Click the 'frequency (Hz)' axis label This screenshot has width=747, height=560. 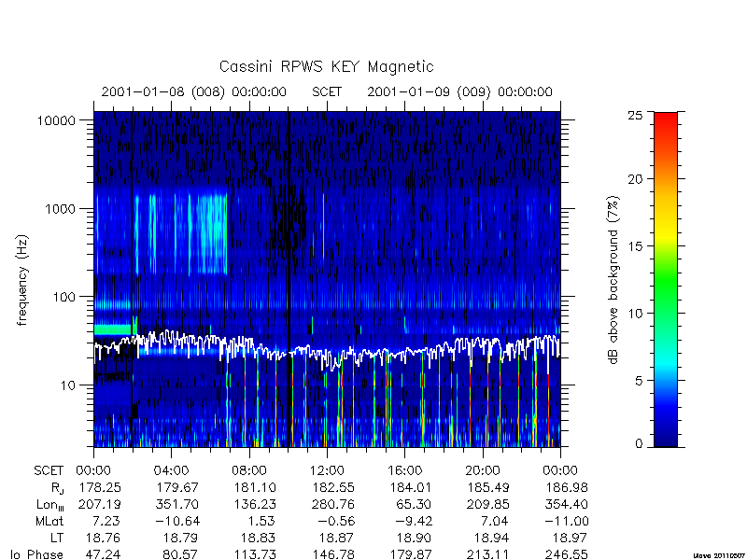21,280
